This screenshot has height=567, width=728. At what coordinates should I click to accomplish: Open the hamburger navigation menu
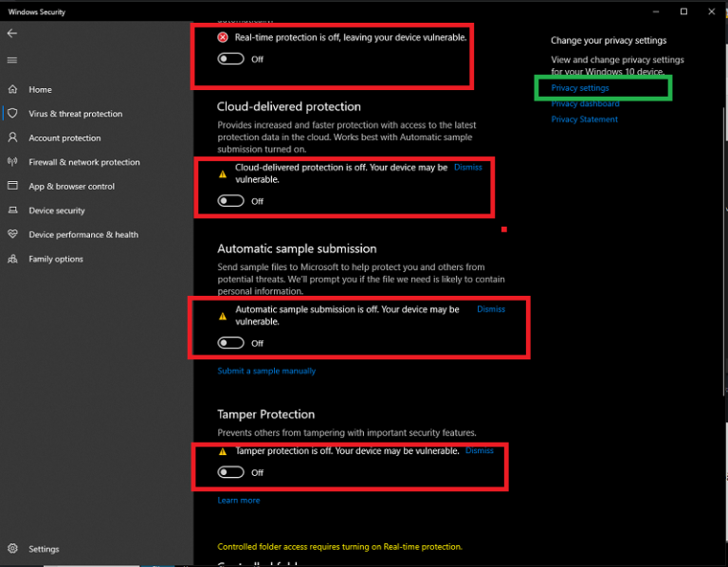12,60
